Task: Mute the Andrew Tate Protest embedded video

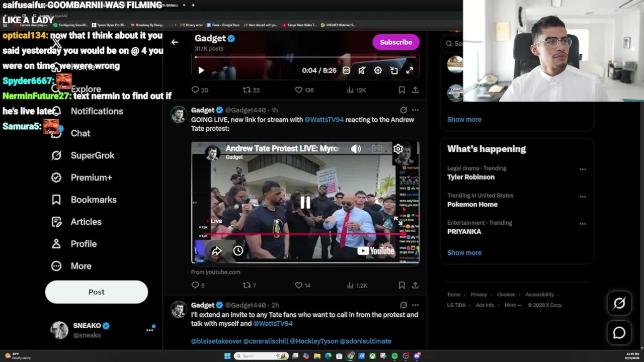Action: [356, 149]
